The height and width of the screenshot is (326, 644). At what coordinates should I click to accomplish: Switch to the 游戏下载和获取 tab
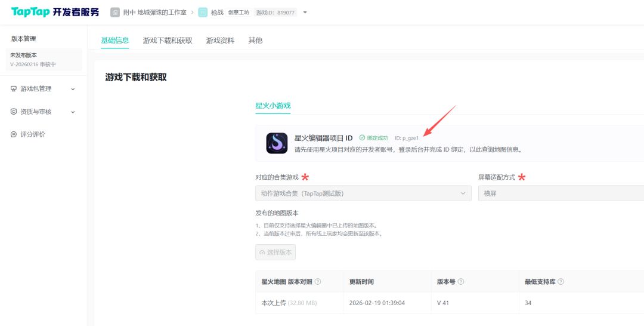coord(168,40)
